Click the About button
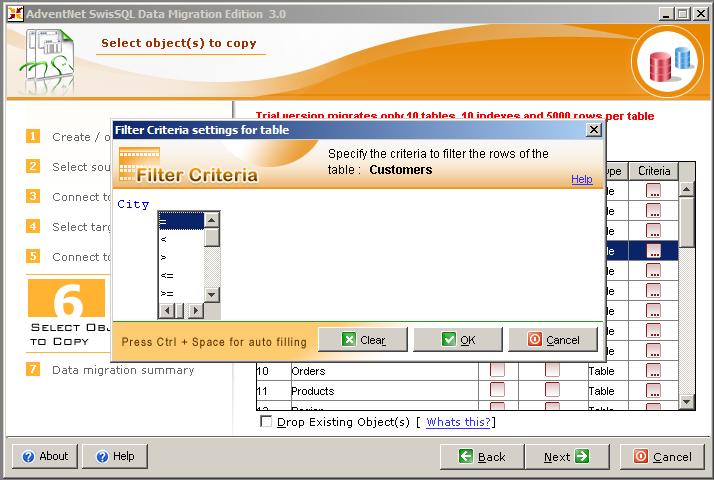 (45, 456)
